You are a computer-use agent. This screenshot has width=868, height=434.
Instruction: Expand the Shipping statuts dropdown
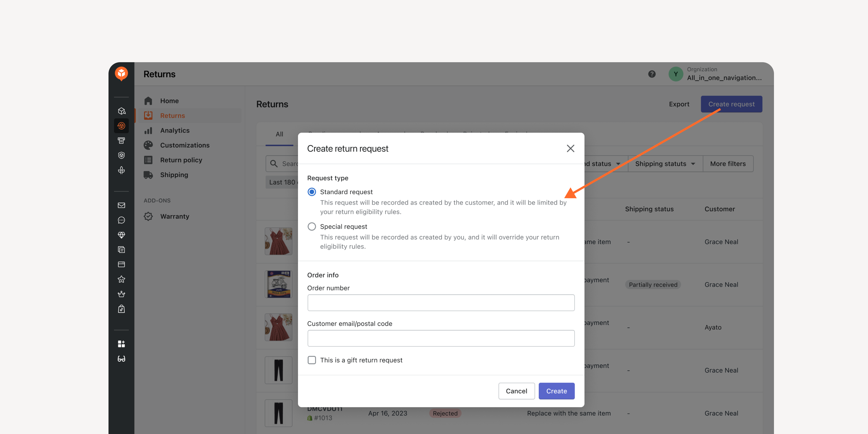665,164
